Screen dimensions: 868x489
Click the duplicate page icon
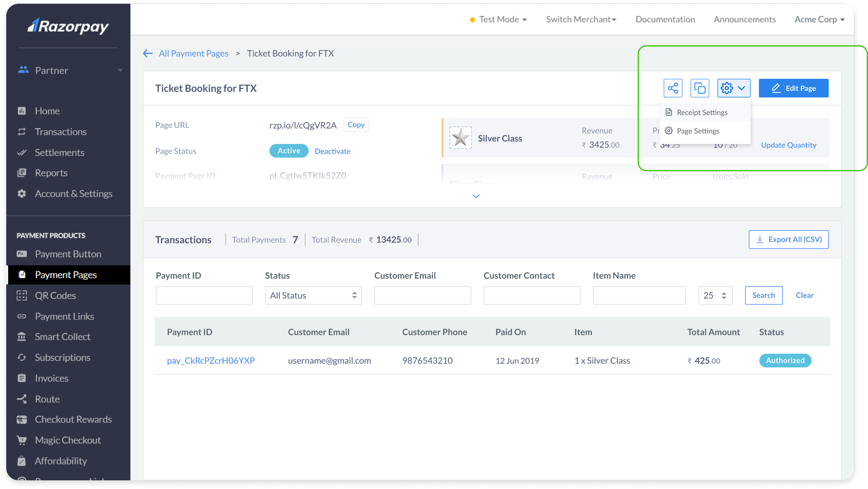(699, 88)
